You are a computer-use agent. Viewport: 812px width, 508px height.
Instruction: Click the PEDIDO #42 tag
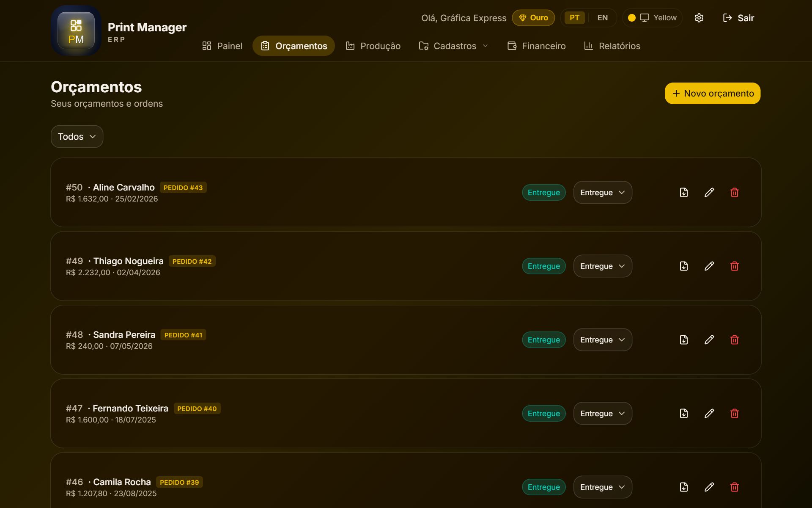pyautogui.click(x=192, y=261)
